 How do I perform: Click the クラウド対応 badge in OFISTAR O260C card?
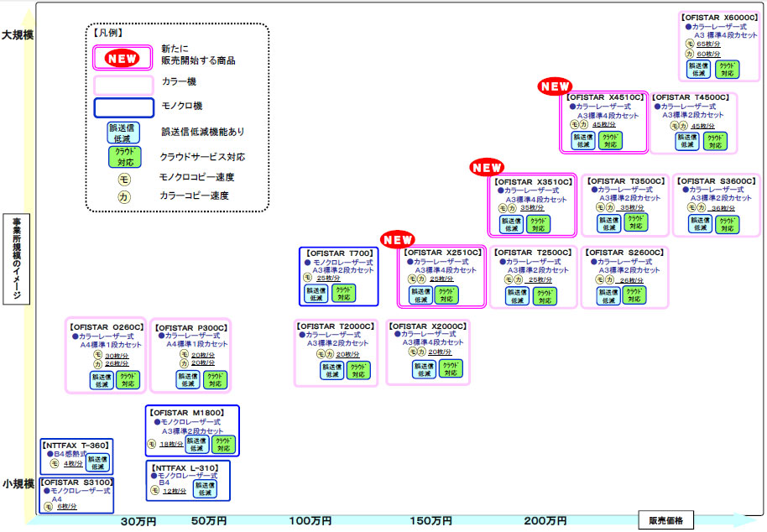tap(128, 380)
